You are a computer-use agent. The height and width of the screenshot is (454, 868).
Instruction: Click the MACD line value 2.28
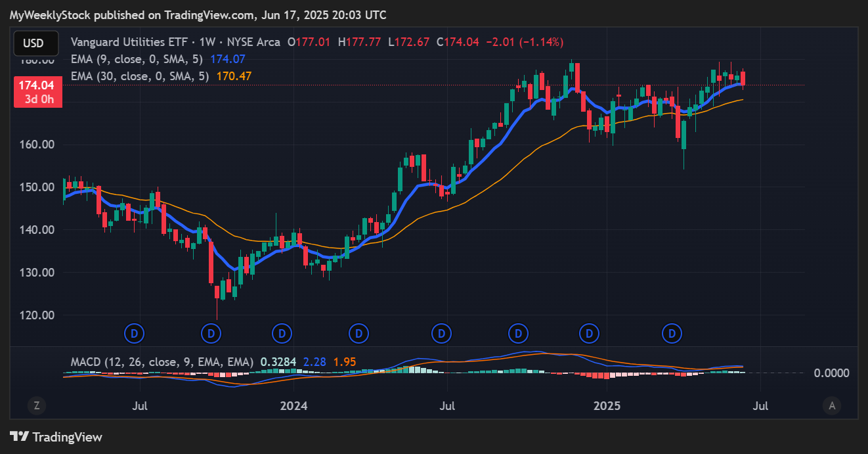click(315, 362)
